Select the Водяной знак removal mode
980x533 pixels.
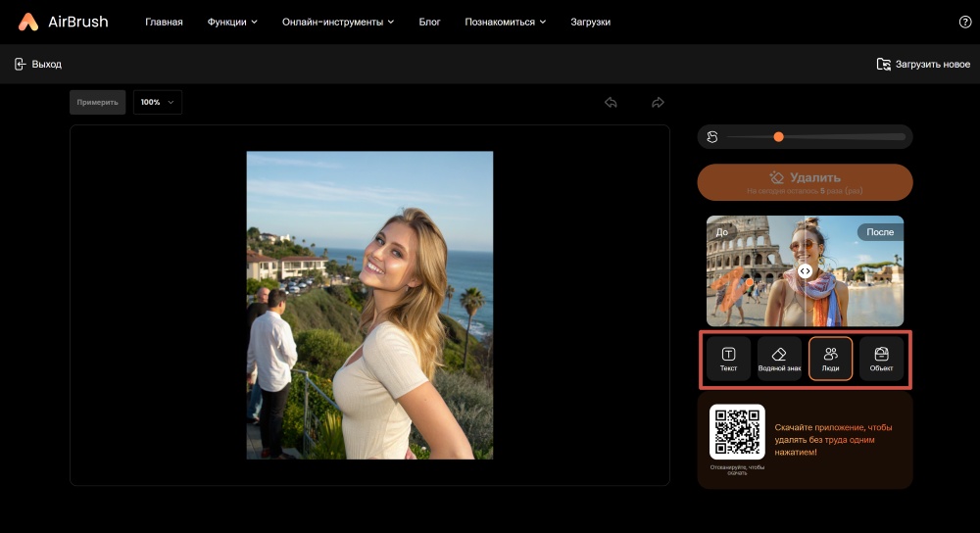[x=779, y=359]
